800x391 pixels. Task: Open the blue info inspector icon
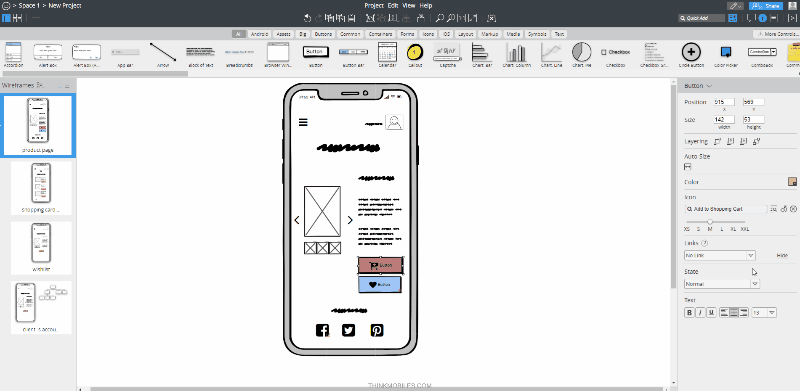pos(762,18)
